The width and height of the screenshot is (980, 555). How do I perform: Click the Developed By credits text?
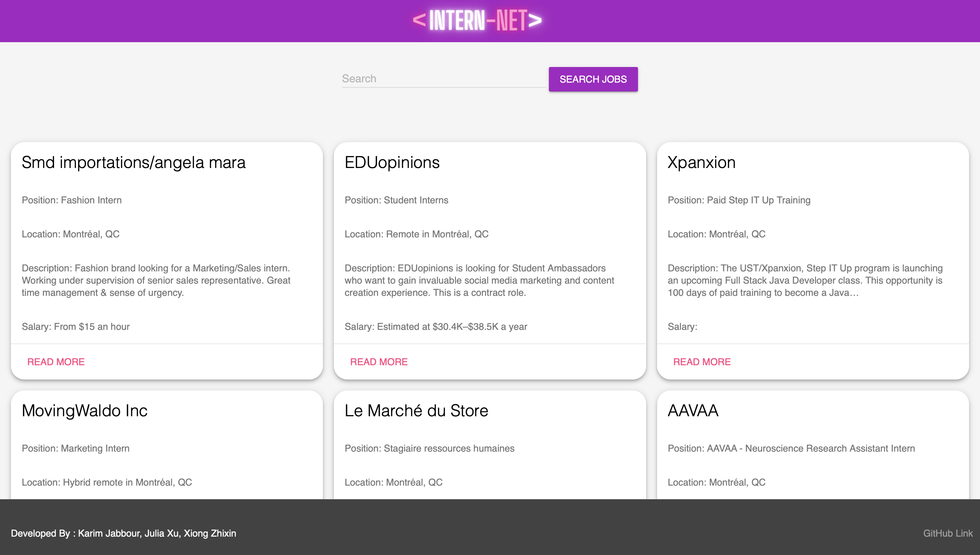pyautogui.click(x=123, y=533)
